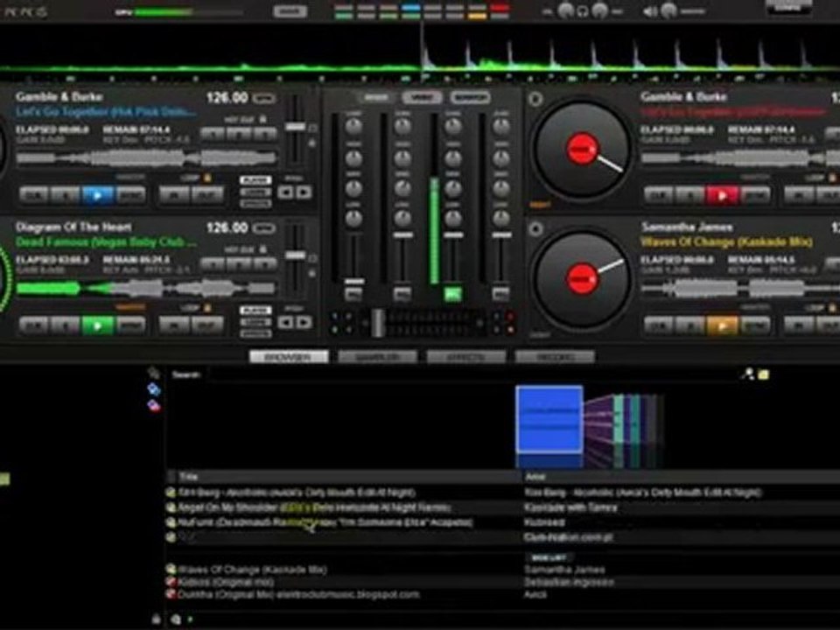Image resolution: width=840 pixels, height=630 pixels.
Task: Set loop OUT on the Dead Famous green deck
Action: tap(208, 325)
